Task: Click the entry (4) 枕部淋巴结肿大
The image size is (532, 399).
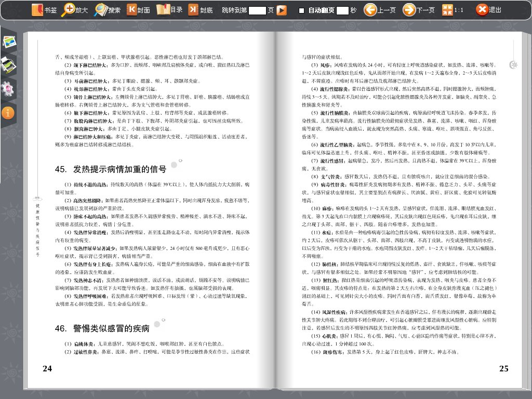Action: (x=87, y=89)
